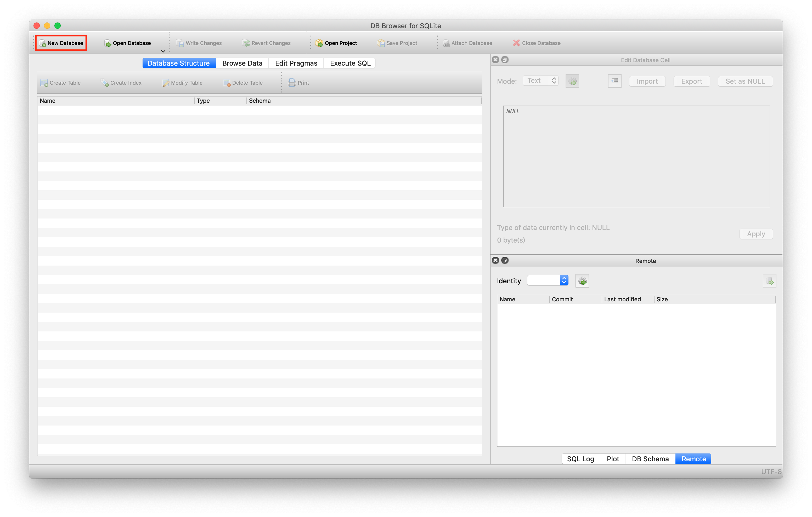Screen dimensions: 812x517
Task: Click the Type column header
Action: (221, 101)
